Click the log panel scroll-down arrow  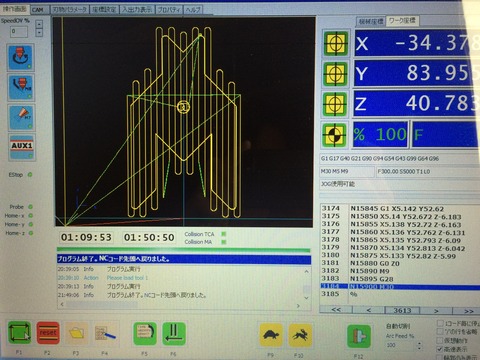click(x=306, y=298)
